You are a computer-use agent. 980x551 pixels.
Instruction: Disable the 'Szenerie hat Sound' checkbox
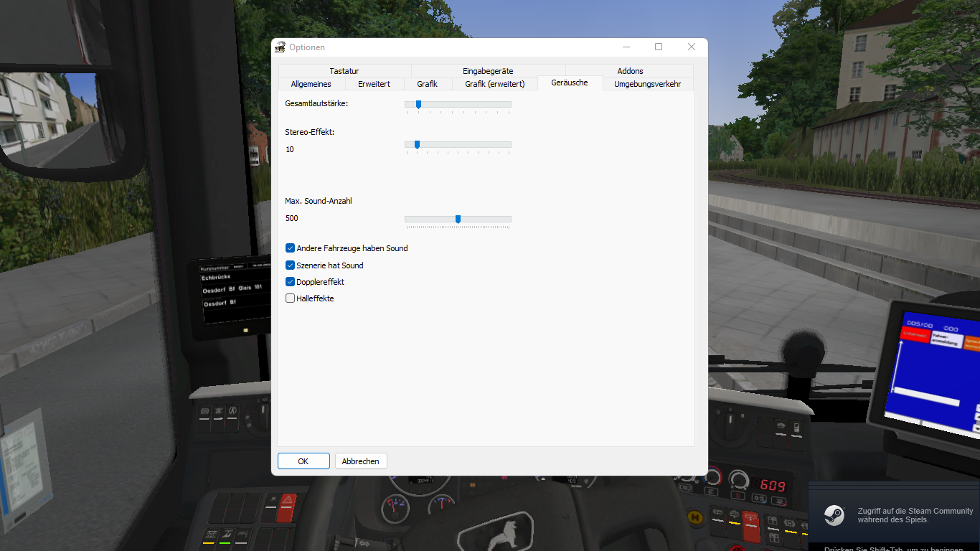291,265
